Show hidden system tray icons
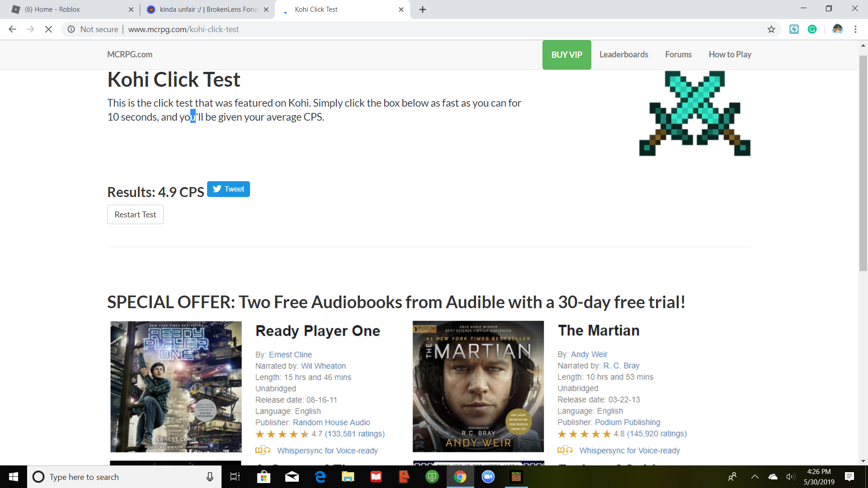Image resolution: width=868 pixels, height=488 pixels. point(755,477)
